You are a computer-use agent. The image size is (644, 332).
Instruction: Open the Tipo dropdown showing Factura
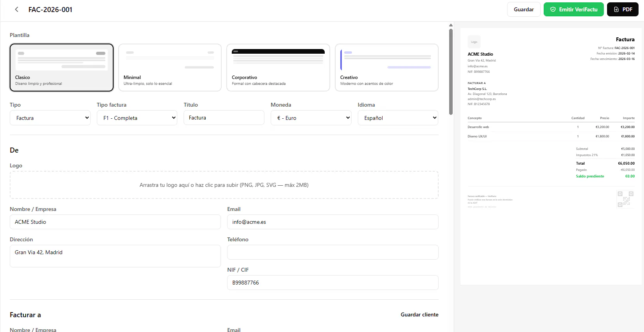(50, 118)
